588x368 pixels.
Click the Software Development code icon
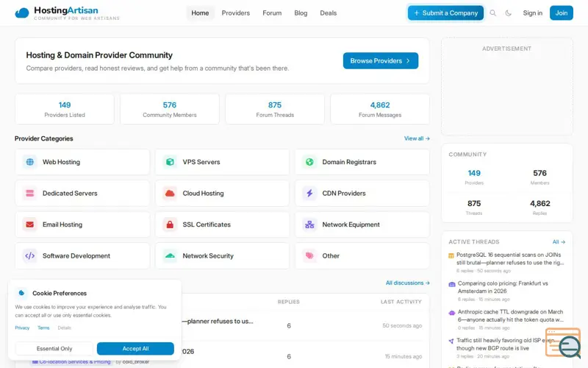pos(29,255)
